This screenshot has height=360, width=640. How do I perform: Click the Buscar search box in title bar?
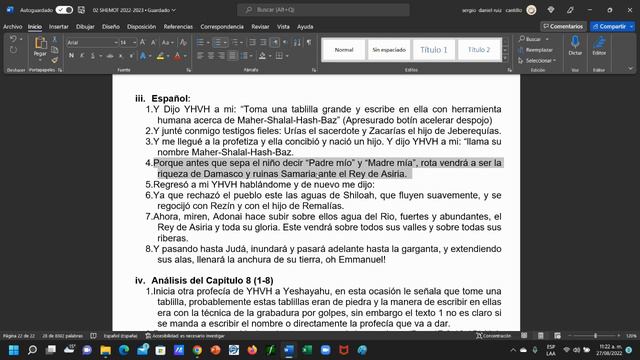[x=323, y=10]
